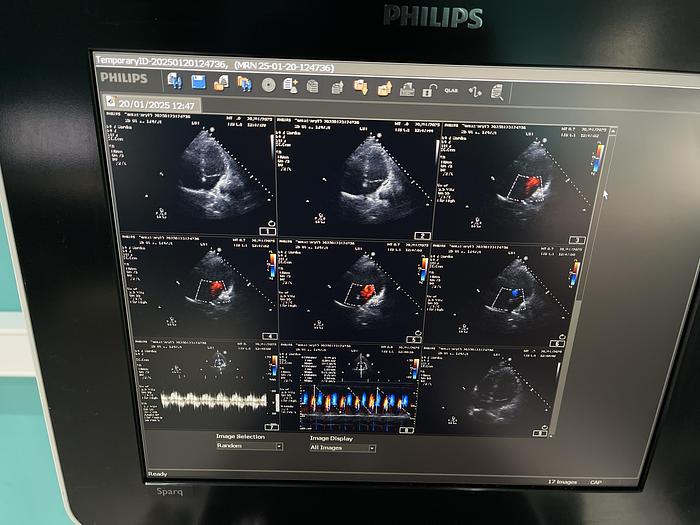Select thumbnail 4 color Doppler image
The image size is (700, 525).
pos(200,289)
